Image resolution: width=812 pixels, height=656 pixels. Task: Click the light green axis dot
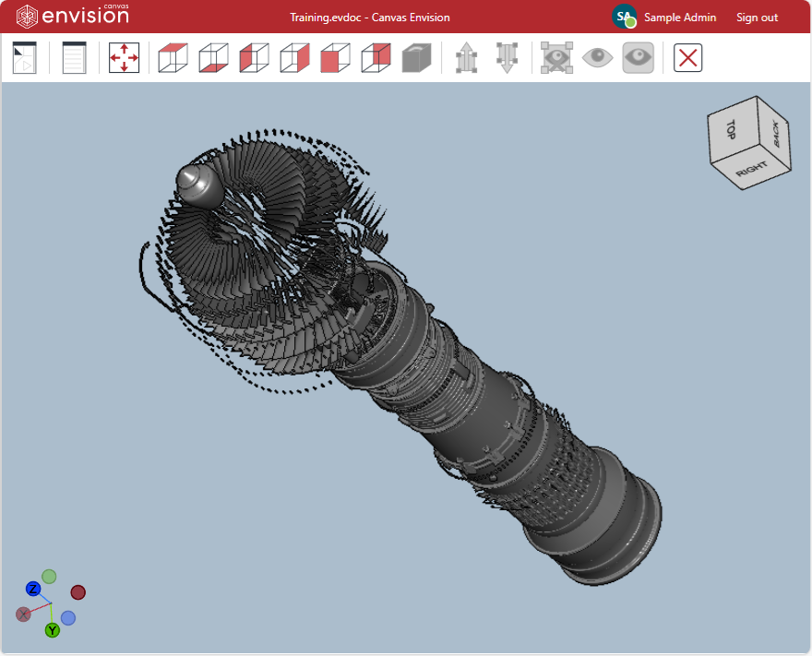pos(49,577)
